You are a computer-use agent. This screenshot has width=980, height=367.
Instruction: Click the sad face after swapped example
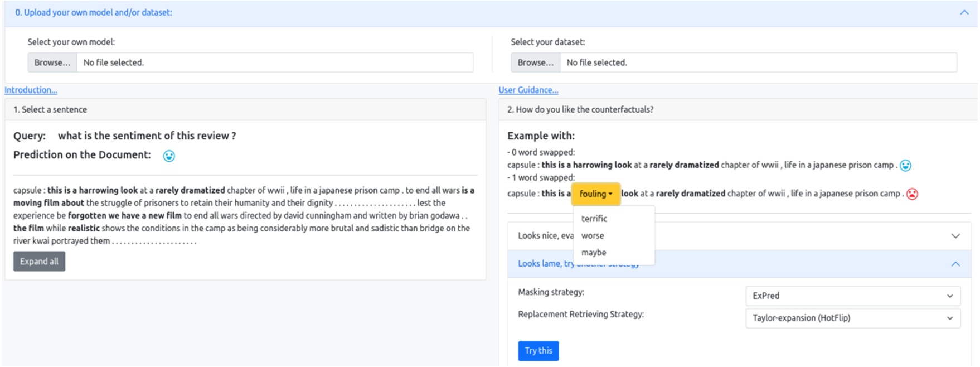pos(912,194)
